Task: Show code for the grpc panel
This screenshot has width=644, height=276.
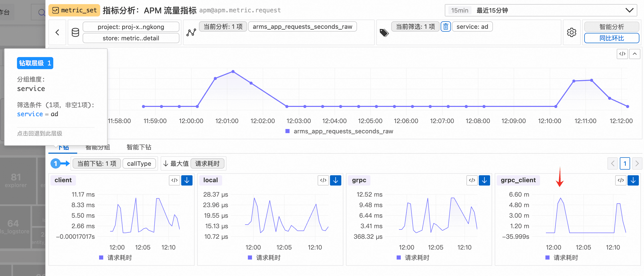Action: [x=472, y=180]
